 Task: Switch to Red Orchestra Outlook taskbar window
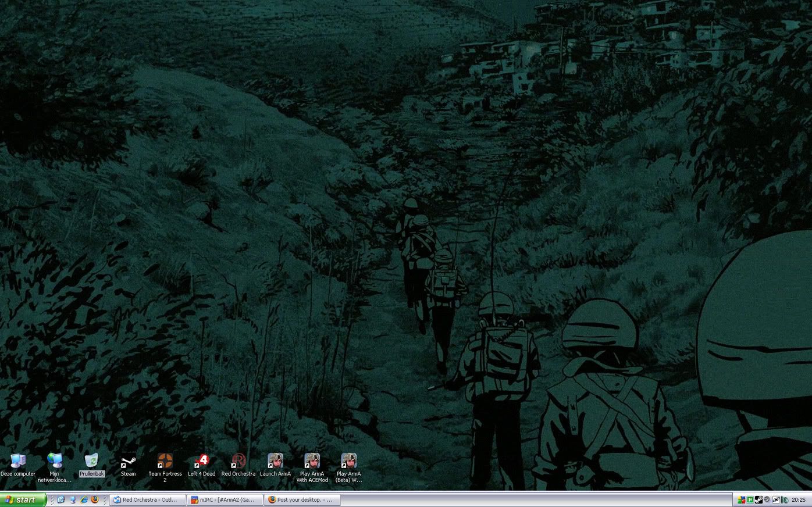(148, 500)
